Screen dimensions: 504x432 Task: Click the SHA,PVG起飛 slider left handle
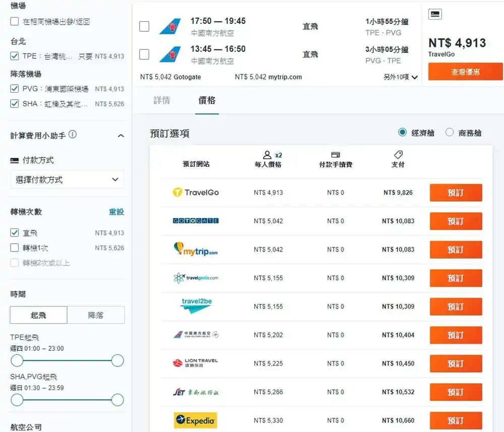[17, 400]
